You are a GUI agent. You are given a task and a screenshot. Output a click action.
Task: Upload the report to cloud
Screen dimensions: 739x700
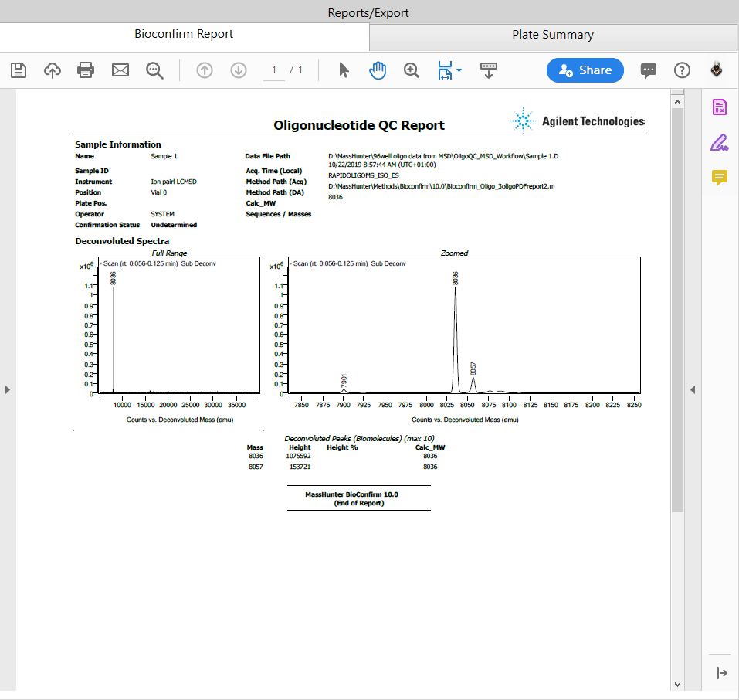pyautogui.click(x=53, y=70)
